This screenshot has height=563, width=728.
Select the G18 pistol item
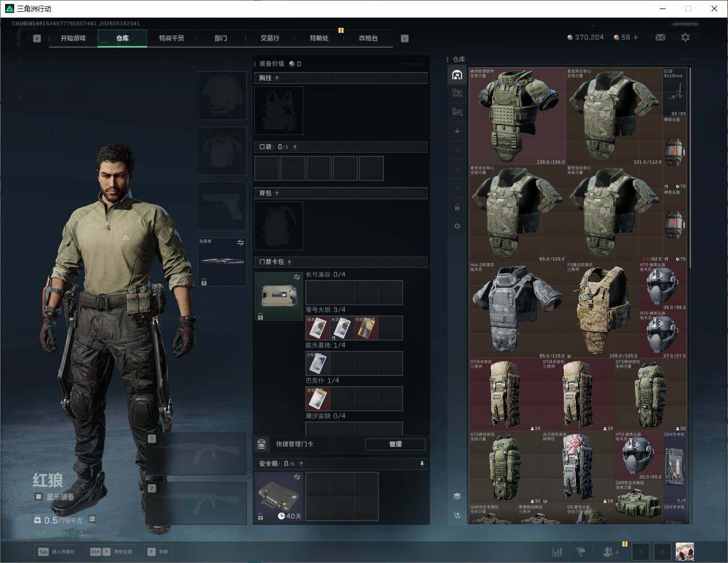(x=675, y=93)
